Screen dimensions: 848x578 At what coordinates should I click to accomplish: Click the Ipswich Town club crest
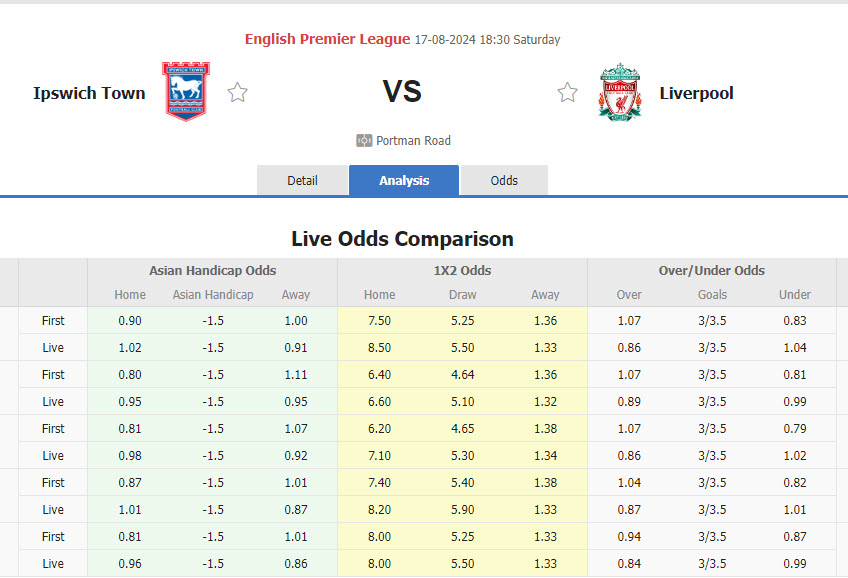(x=186, y=91)
